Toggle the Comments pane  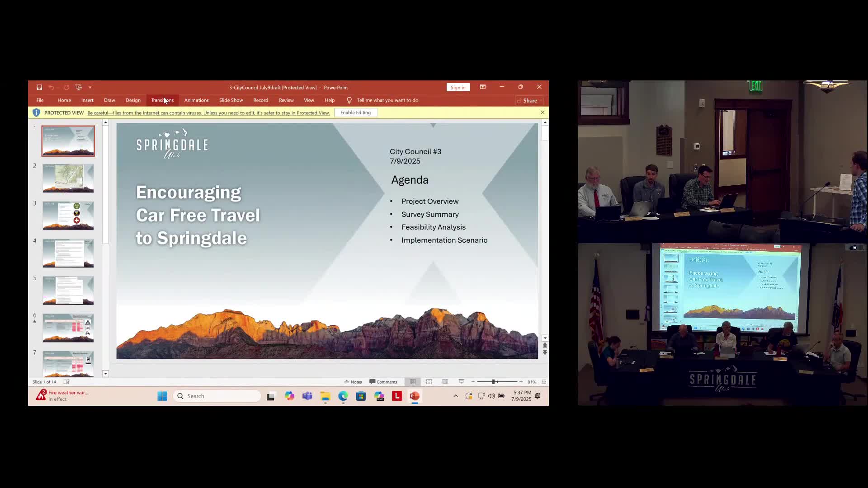pyautogui.click(x=383, y=382)
